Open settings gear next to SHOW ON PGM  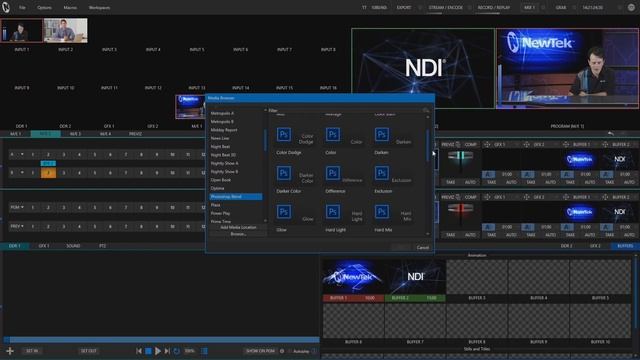(x=282, y=351)
